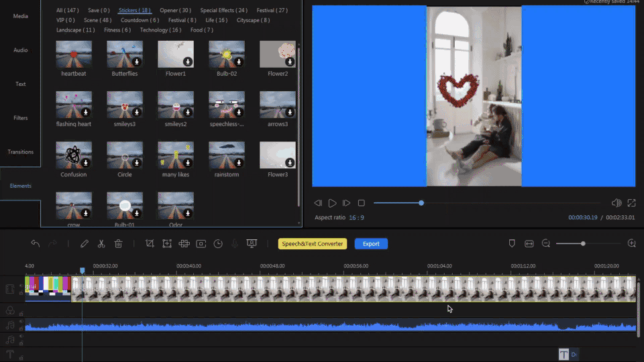Click the Screen recording monitor icon
The width and height of the screenshot is (644, 362).
252,243
